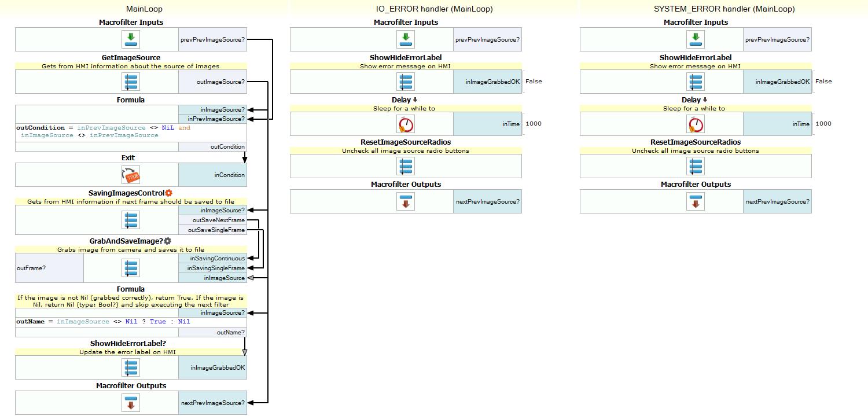
Task: Select the MainLoop header tab
Action: point(144,9)
